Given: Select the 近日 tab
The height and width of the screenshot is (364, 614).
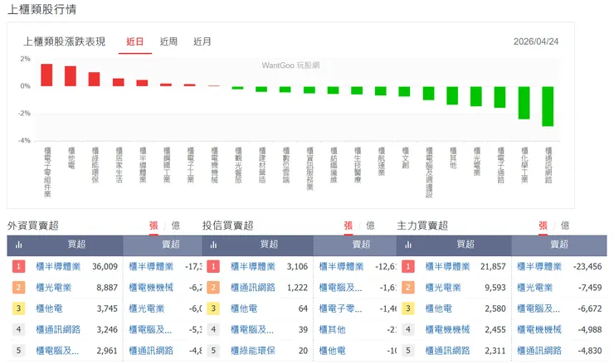Looking at the screenshot, I should coord(135,42).
